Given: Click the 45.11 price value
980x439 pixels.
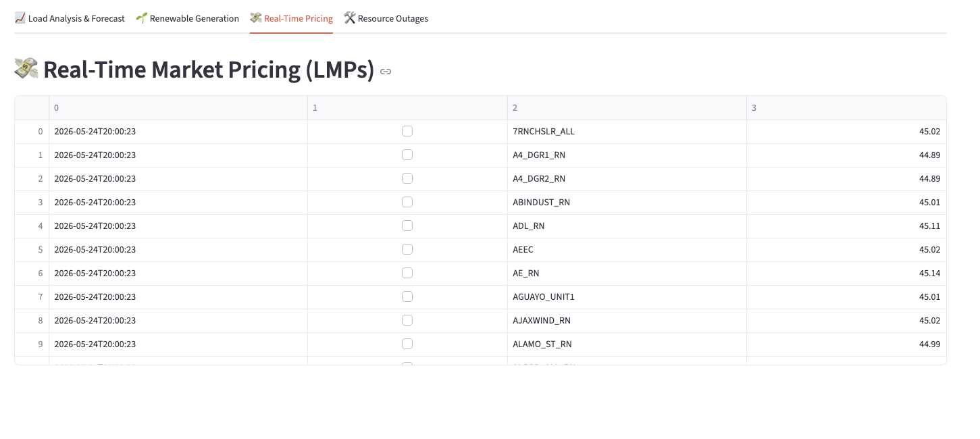Looking at the screenshot, I should (929, 226).
